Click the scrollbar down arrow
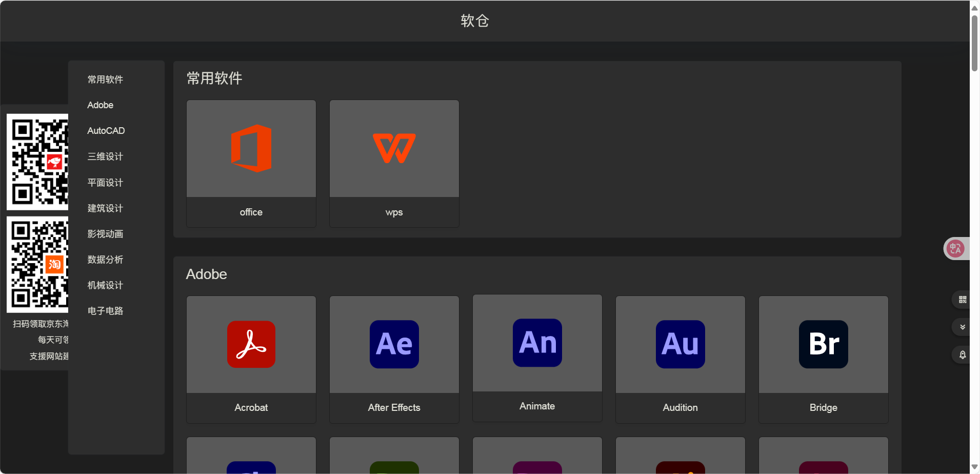 pos(974,467)
